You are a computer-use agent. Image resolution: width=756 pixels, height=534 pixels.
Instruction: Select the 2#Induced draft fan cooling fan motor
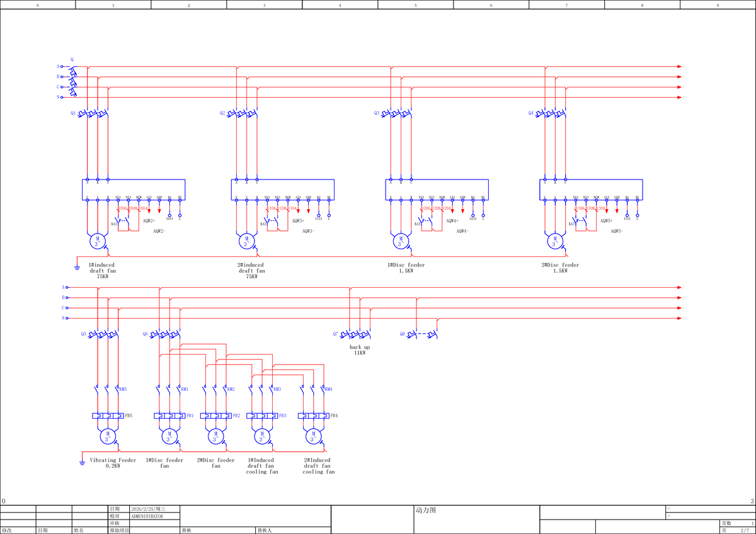click(313, 436)
